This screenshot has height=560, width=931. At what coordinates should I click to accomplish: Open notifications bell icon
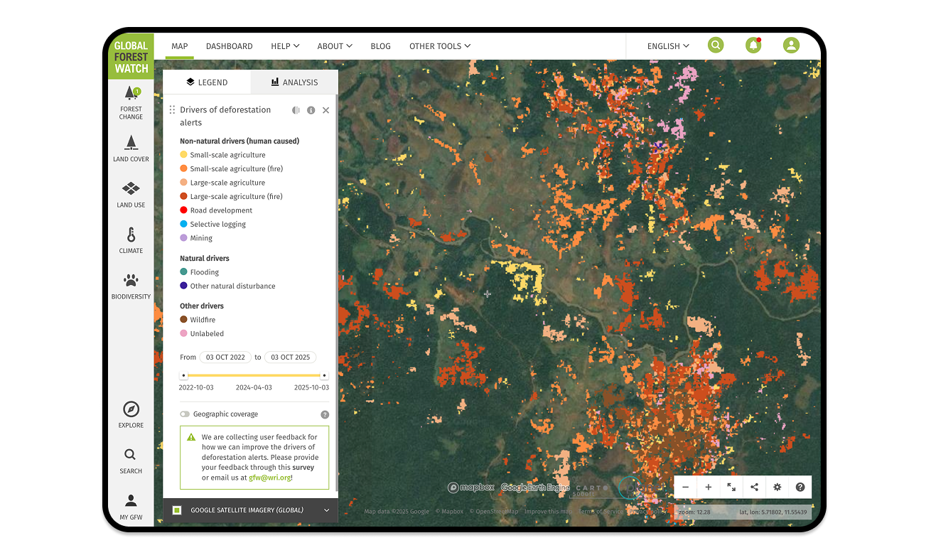(753, 45)
